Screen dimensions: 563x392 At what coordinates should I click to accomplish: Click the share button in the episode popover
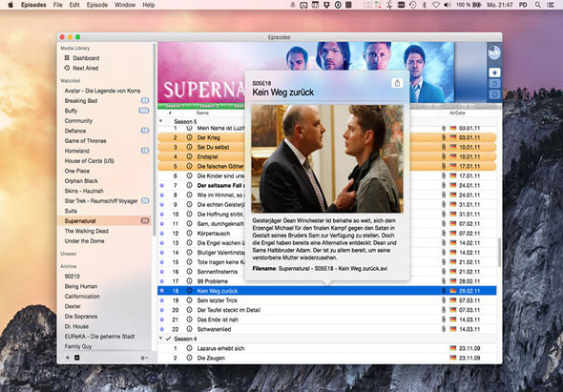tap(397, 83)
